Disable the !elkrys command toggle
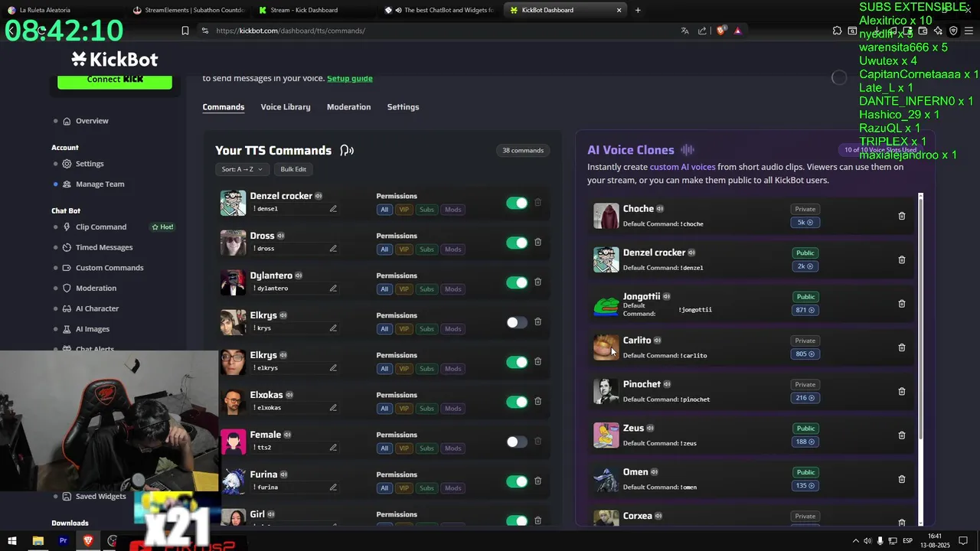Viewport: 980px width, 551px height. (517, 362)
